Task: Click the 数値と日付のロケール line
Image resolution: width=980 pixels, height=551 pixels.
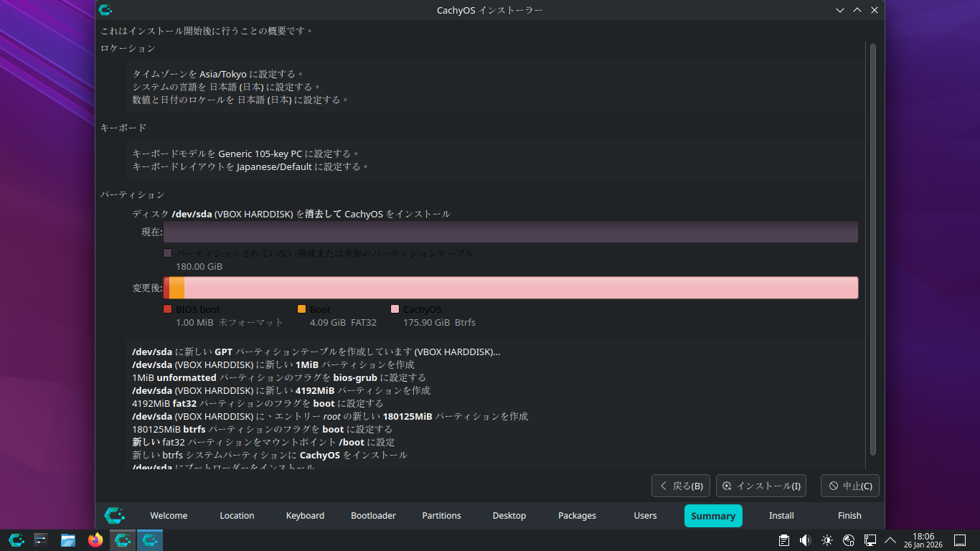Action: [x=241, y=100]
